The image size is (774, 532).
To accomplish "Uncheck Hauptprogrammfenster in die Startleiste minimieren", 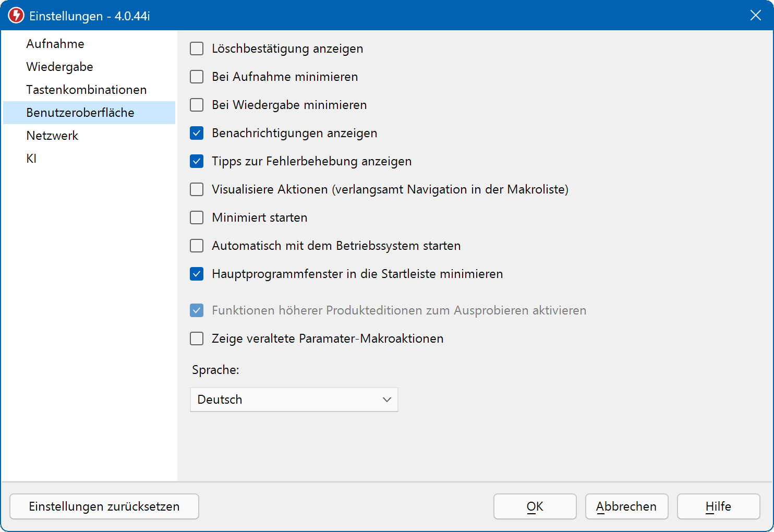I will click(197, 274).
